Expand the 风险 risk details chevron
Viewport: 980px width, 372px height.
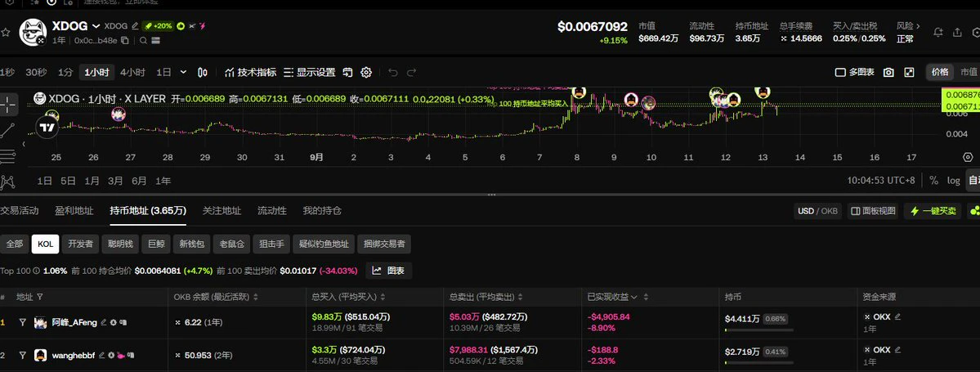coord(918,26)
